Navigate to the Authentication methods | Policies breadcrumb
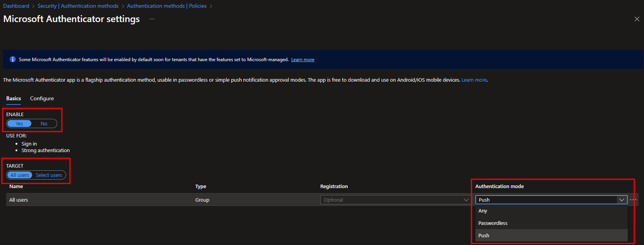The image size is (644, 245). (x=167, y=6)
